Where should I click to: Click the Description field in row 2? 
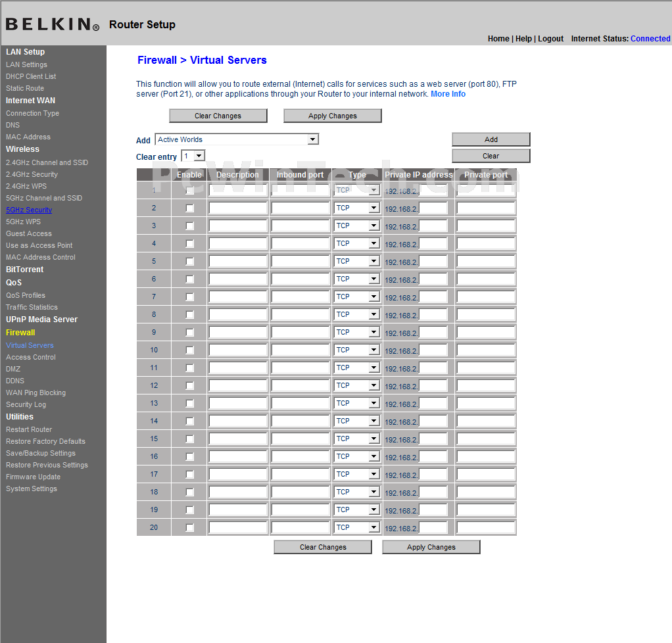(x=238, y=208)
